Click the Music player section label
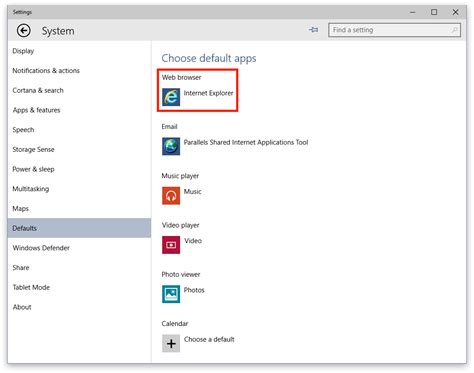Screen dimensions: 474x373 click(180, 176)
